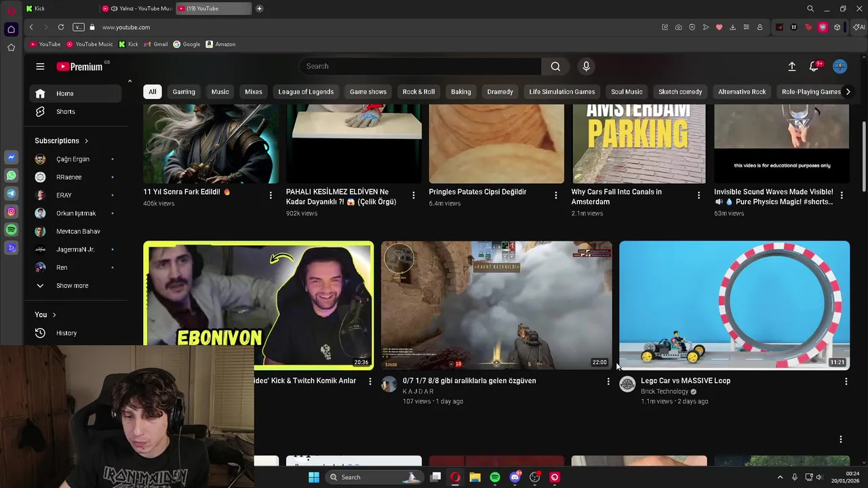Open a new tab with plus button
The height and width of the screenshot is (488, 868).
[259, 9]
